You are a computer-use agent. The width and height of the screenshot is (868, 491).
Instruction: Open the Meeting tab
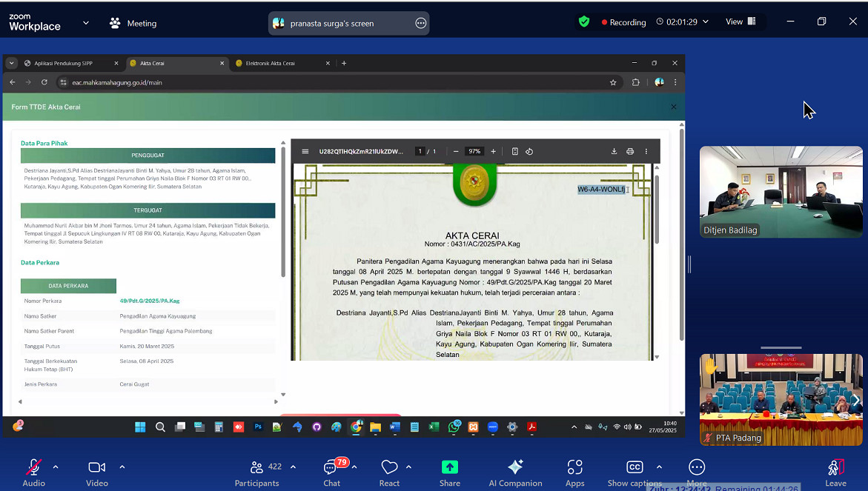pos(133,23)
